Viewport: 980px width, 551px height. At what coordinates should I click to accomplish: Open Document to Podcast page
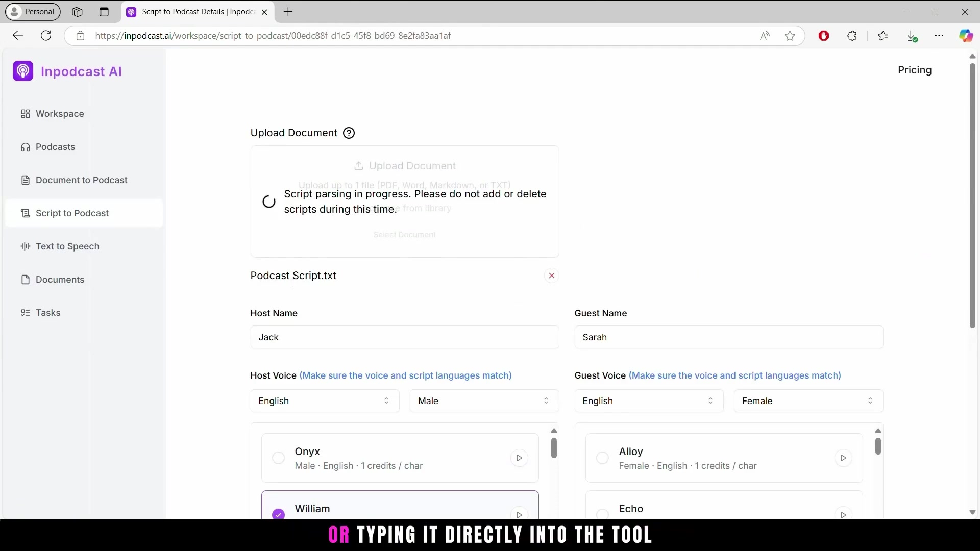click(84, 180)
